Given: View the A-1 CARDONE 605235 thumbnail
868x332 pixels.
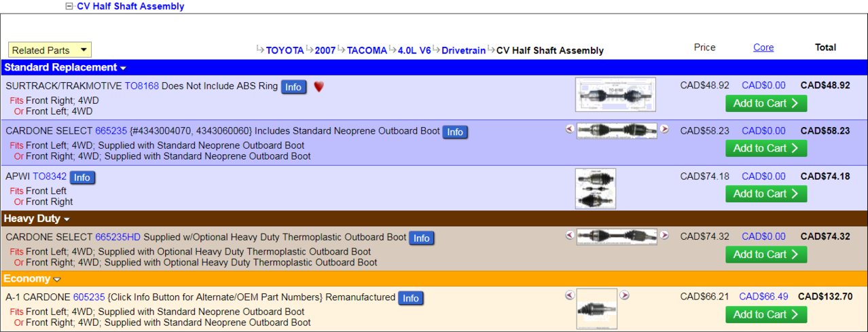Looking at the screenshot, I should click(597, 309).
